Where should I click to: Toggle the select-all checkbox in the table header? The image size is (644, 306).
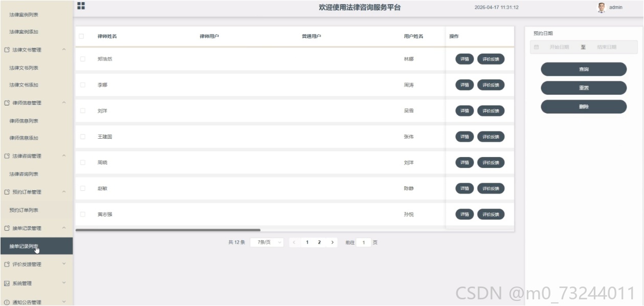pos(81,36)
